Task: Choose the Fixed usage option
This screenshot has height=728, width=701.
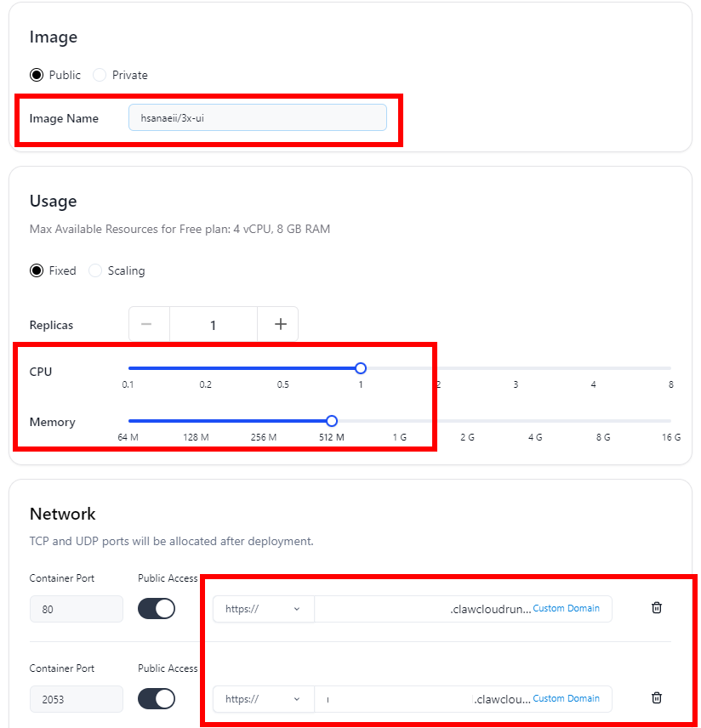Action: click(x=37, y=270)
